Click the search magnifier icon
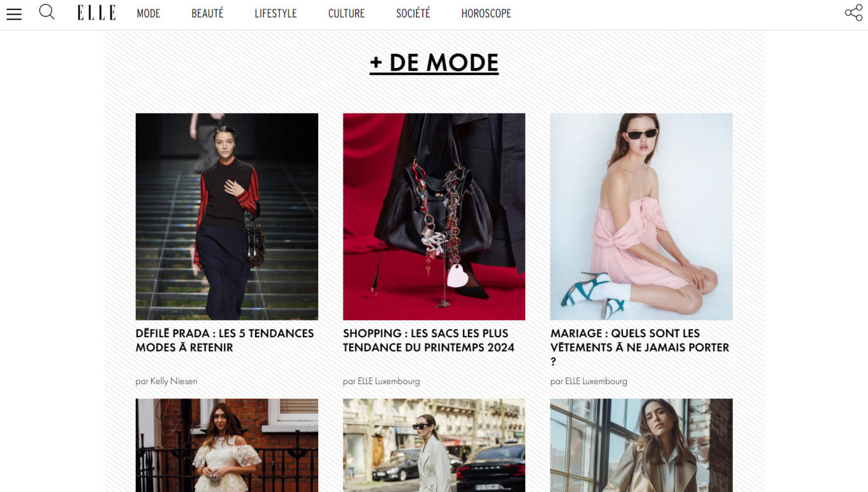The height and width of the screenshot is (492, 868). (x=47, y=12)
